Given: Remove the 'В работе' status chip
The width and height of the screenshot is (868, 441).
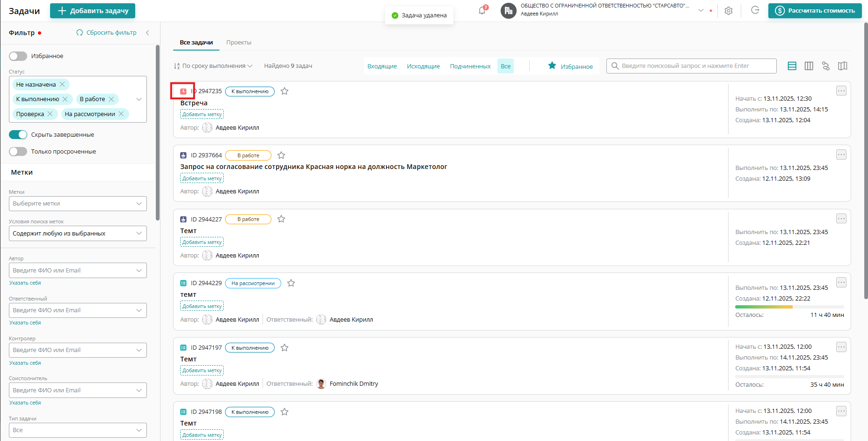Looking at the screenshot, I should pyautogui.click(x=111, y=99).
